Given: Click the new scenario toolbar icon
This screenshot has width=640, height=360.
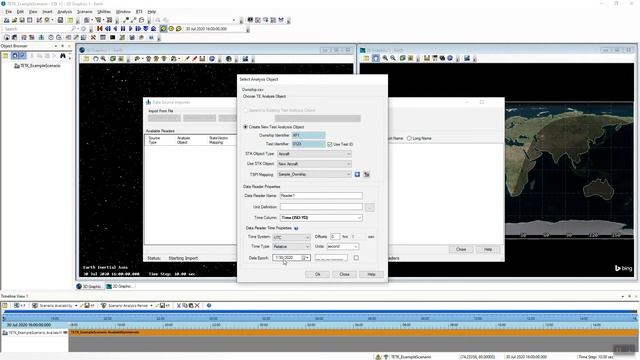Looking at the screenshot, I should click(7, 20).
